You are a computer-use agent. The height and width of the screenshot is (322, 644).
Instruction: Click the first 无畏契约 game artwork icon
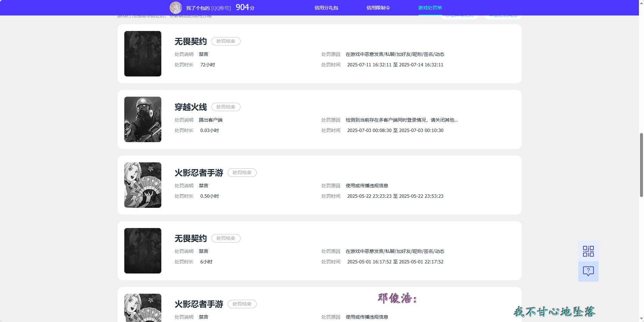(x=142, y=54)
